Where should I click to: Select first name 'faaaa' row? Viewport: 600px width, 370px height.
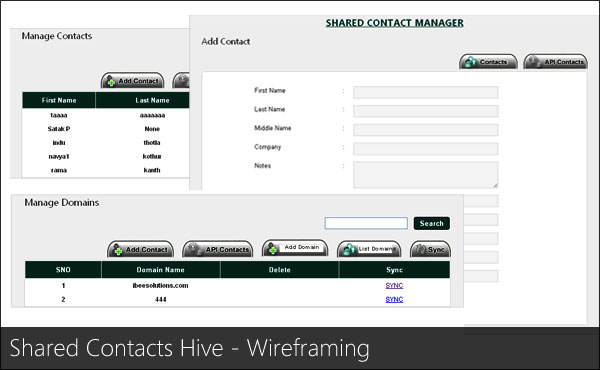[59, 115]
